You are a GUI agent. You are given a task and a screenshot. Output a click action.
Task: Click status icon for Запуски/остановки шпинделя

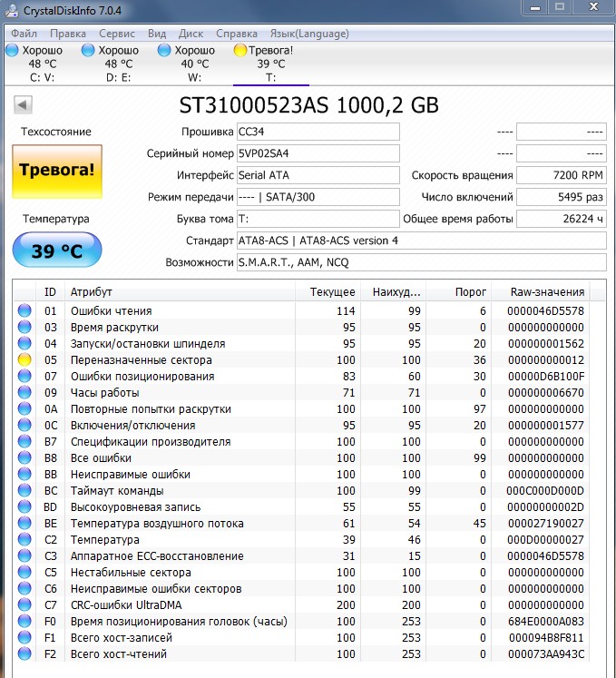tap(24, 343)
